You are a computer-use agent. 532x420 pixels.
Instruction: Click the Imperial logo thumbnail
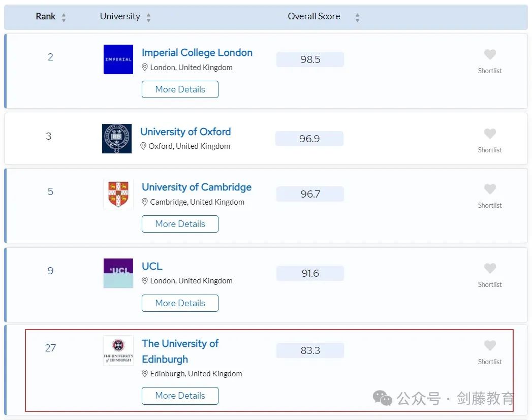[118, 59]
